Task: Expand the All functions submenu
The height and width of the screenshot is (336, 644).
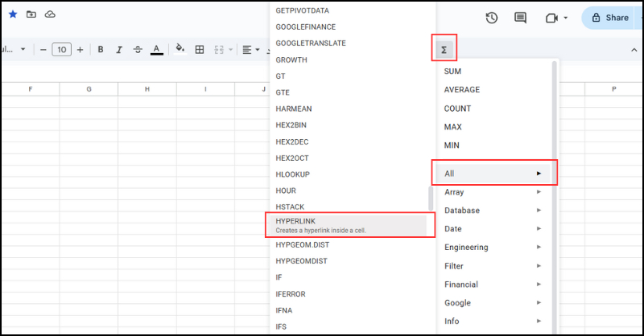Action: (x=493, y=174)
